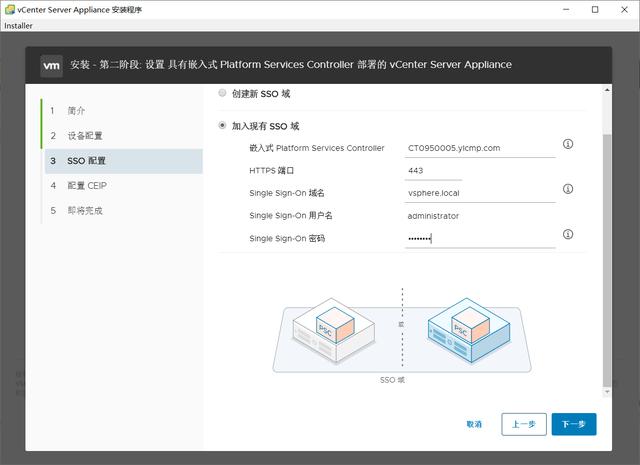Click the Platform Services Controller hostname field

coord(480,148)
